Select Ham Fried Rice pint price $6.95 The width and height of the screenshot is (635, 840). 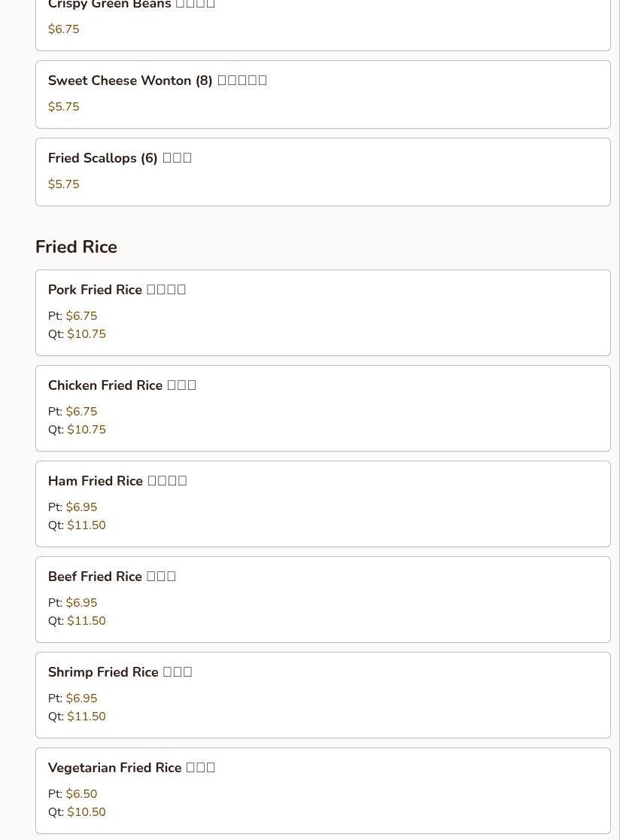[x=81, y=507]
